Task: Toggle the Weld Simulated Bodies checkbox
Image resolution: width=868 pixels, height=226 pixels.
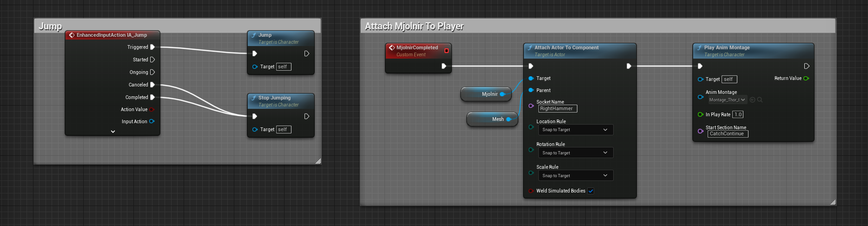Action: coord(590,191)
